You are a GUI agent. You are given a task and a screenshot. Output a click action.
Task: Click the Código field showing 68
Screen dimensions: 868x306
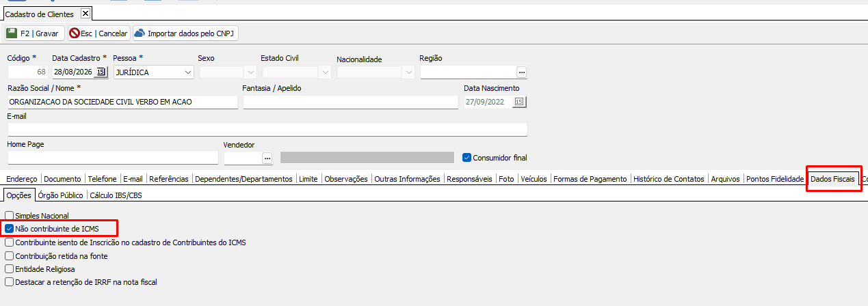tap(27, 72)
